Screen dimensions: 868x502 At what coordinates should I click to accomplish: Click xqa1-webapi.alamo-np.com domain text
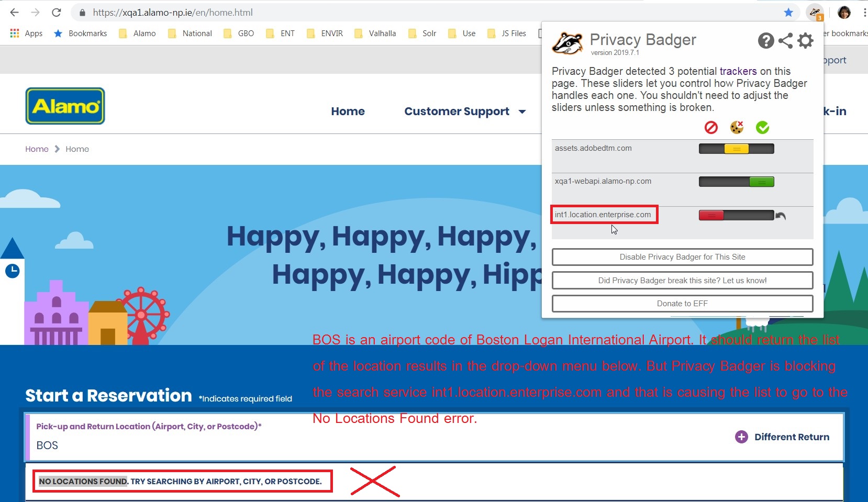pyautogui.click(x=603, y=181)
